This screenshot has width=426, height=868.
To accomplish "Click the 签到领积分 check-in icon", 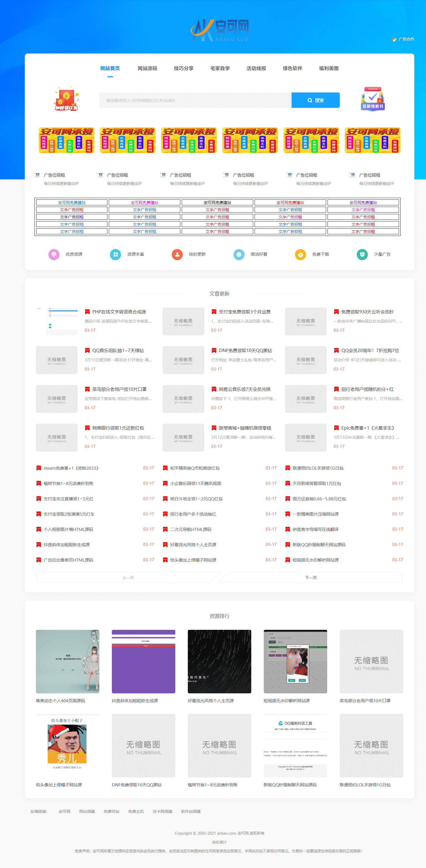I will pyautogui.click(x=373, y=99).
